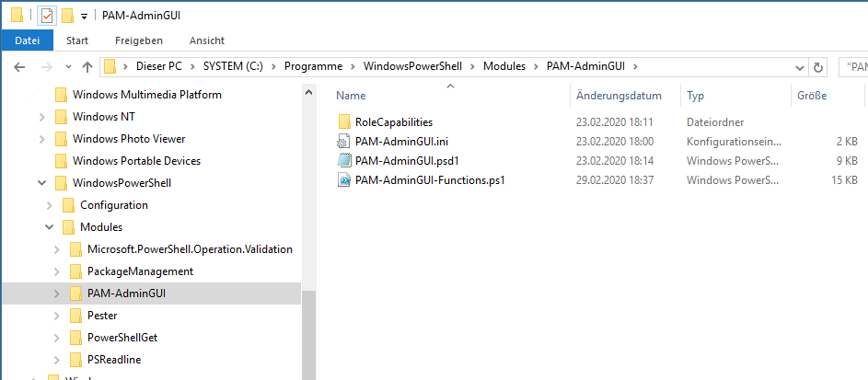Click 'Modules' breadcrumb in address bar

click(504, 67)
